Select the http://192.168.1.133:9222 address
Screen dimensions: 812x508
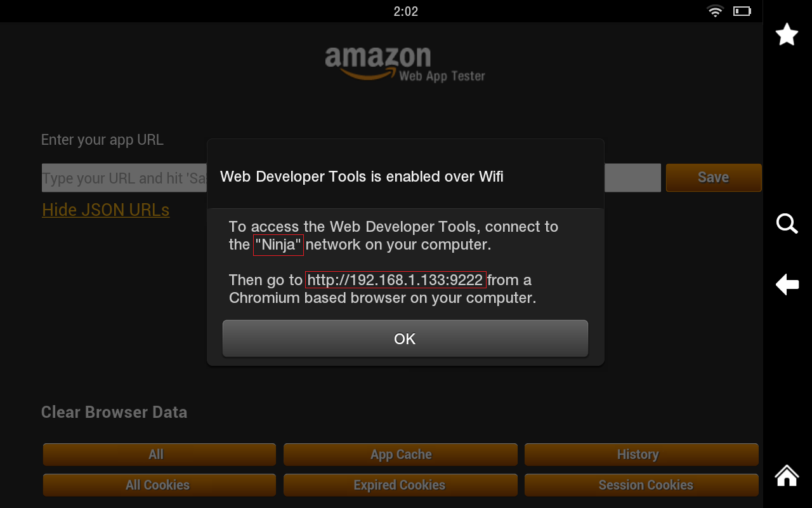(395, 280)
